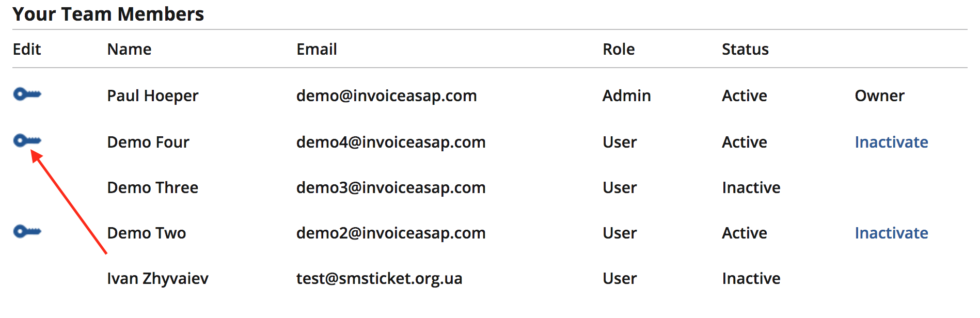Click the Owner label for Paul Hoeper
This screenshot has height=318, width=980.
879,96
